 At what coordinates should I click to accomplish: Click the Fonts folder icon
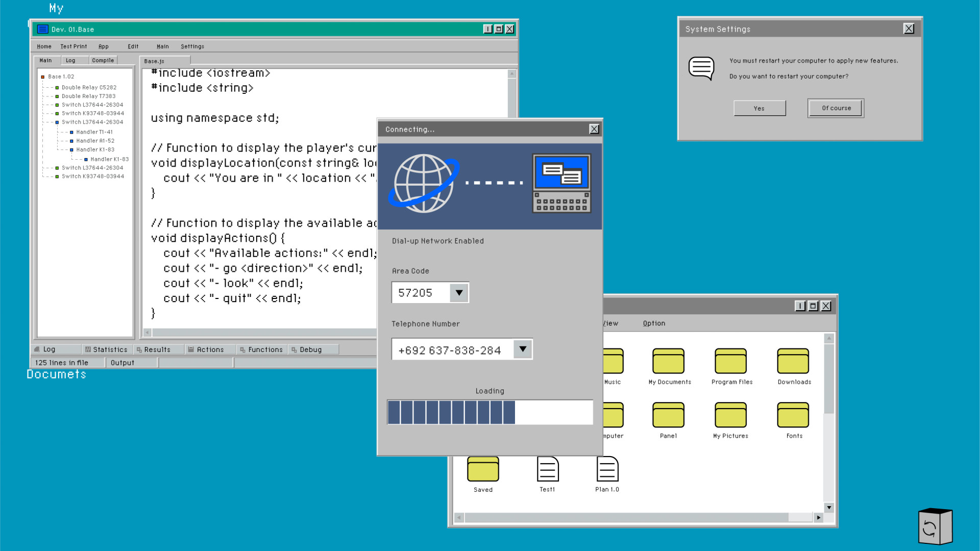793,415
